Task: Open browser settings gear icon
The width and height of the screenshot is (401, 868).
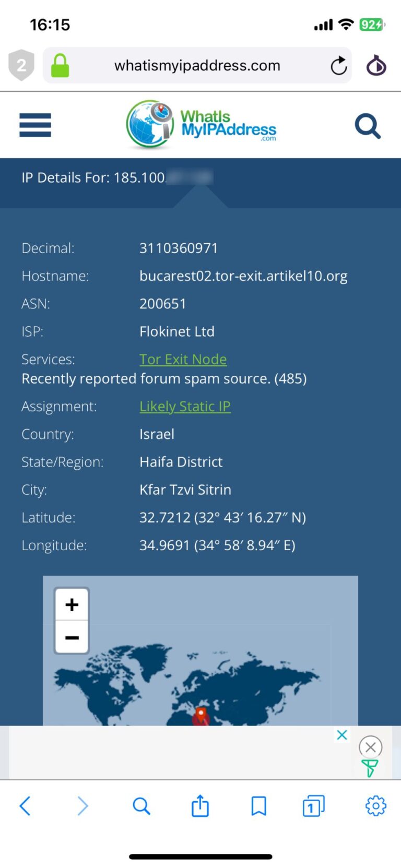Action: [375, 806]
